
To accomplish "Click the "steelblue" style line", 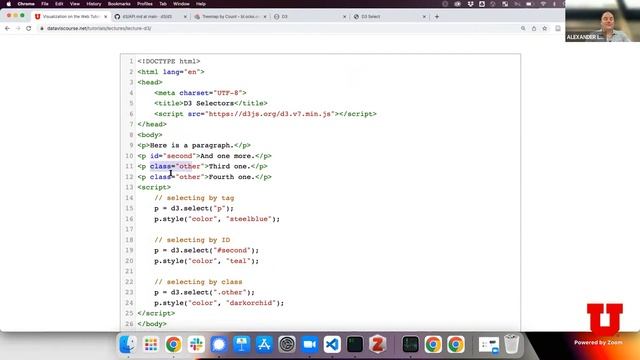I will [217, 219].
